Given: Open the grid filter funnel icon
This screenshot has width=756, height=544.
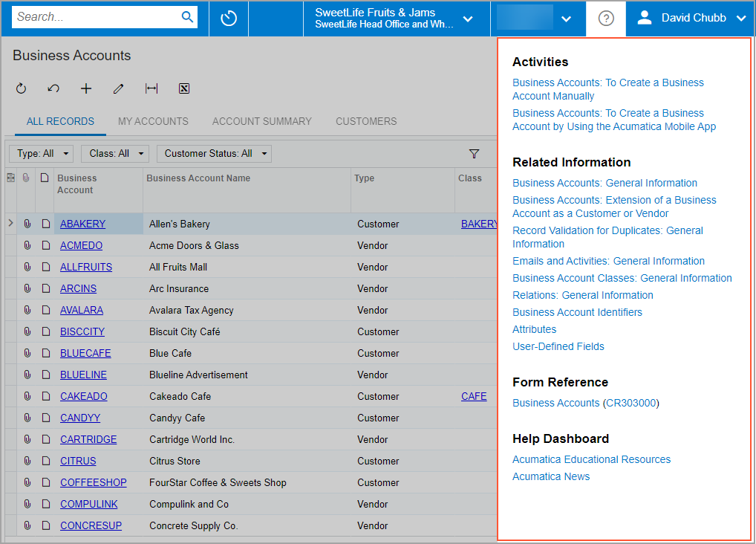Looking at the screenshot, I should coord(474,154).
